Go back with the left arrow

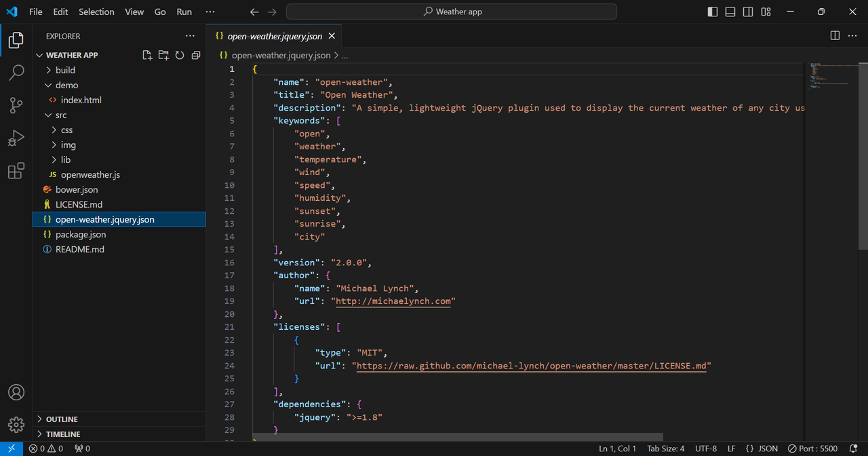coord(254,12)
